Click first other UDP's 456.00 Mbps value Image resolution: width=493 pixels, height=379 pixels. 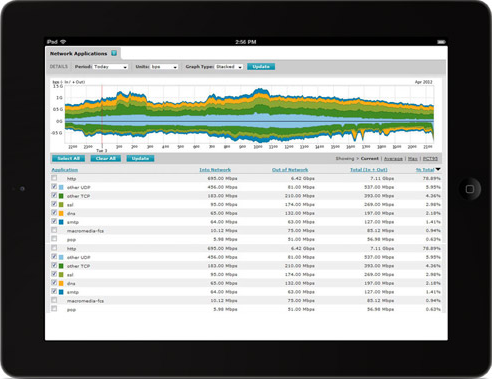coord(222,187)
